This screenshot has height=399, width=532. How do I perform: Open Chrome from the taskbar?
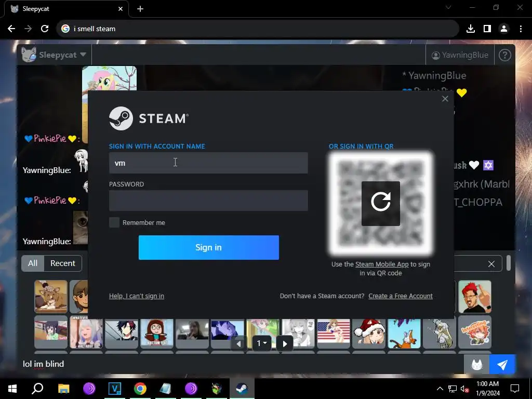coord(140,389)
